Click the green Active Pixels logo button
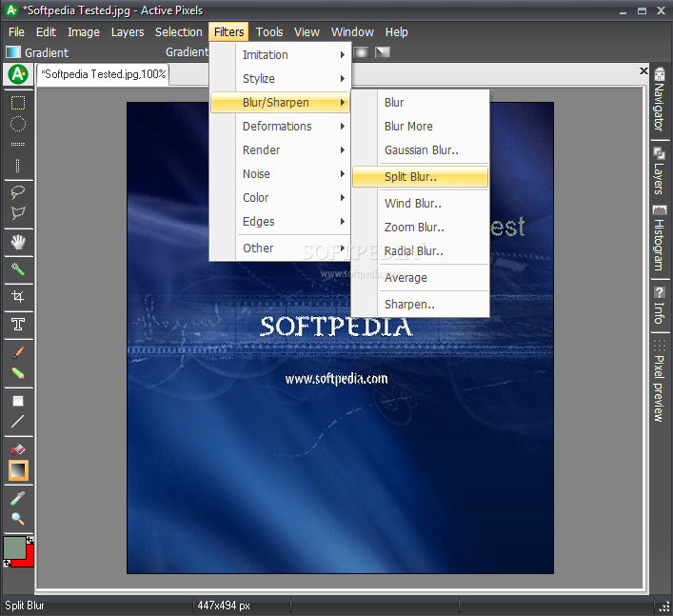 coord(18,74)
